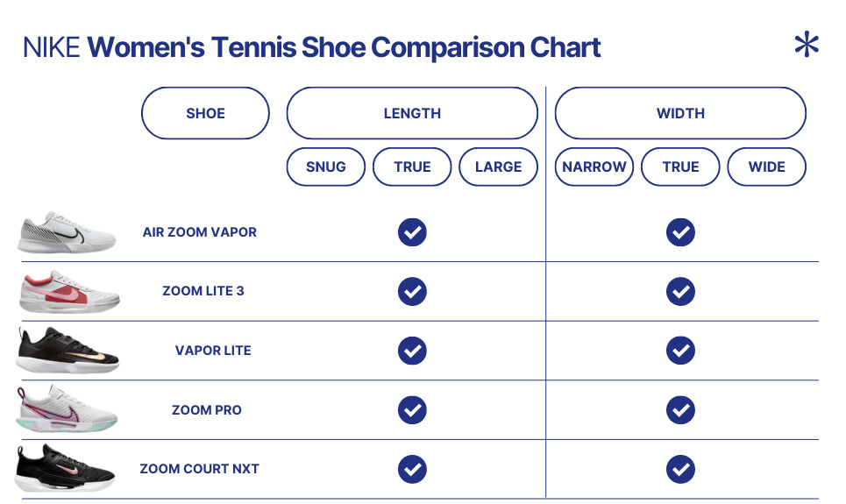The width and height of the screenshot is (846, 504).
Task: Click the Air Zoom Vapor length checkmark
Action: pos(412,232)
